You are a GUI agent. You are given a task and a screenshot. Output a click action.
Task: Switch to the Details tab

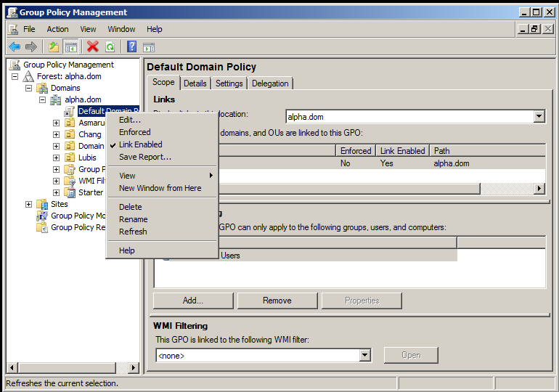point(195,83)
